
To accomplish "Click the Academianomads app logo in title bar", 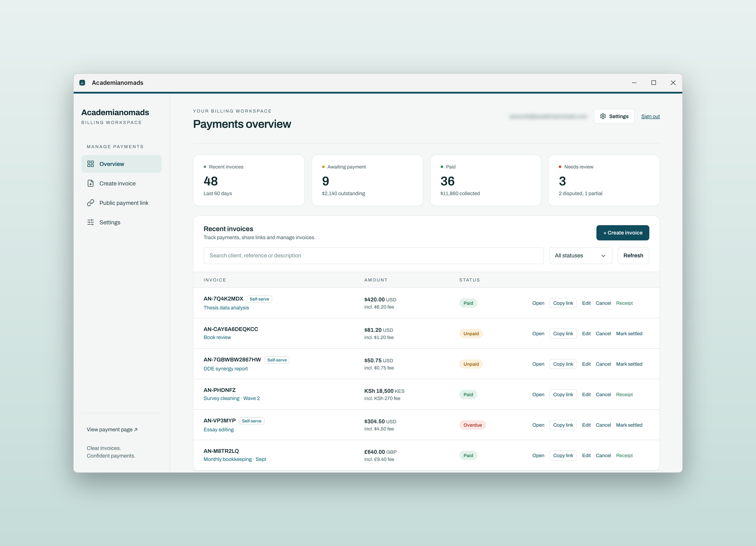I will pyautogui.click(x=82, y=83).
